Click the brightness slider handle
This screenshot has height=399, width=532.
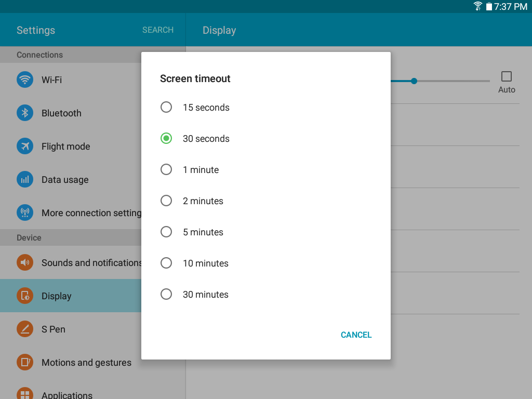(x=414, y=81)
